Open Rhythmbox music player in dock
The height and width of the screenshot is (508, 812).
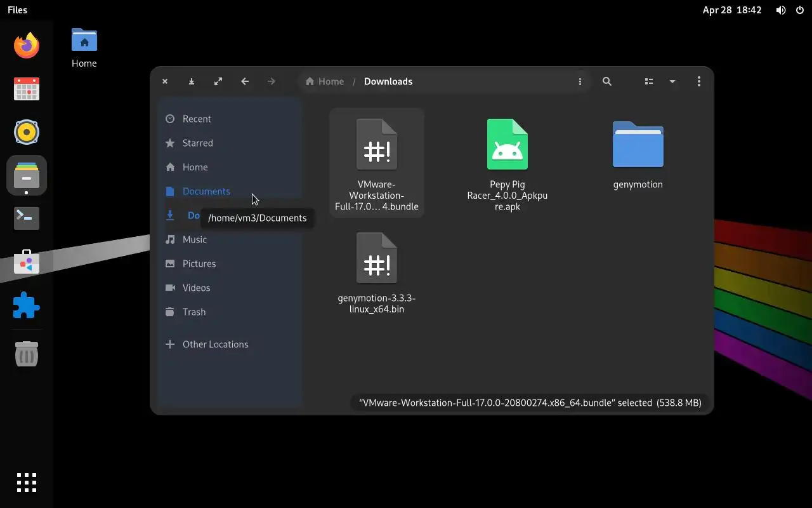coord(27,132)
